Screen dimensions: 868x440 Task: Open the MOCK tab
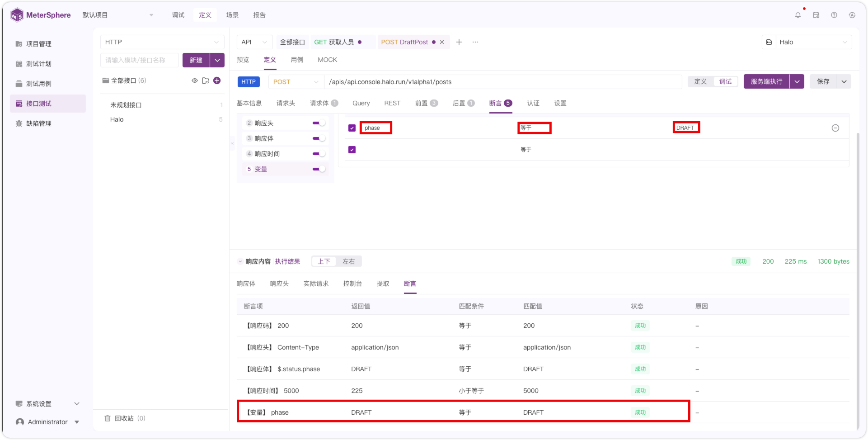[327, 60]
